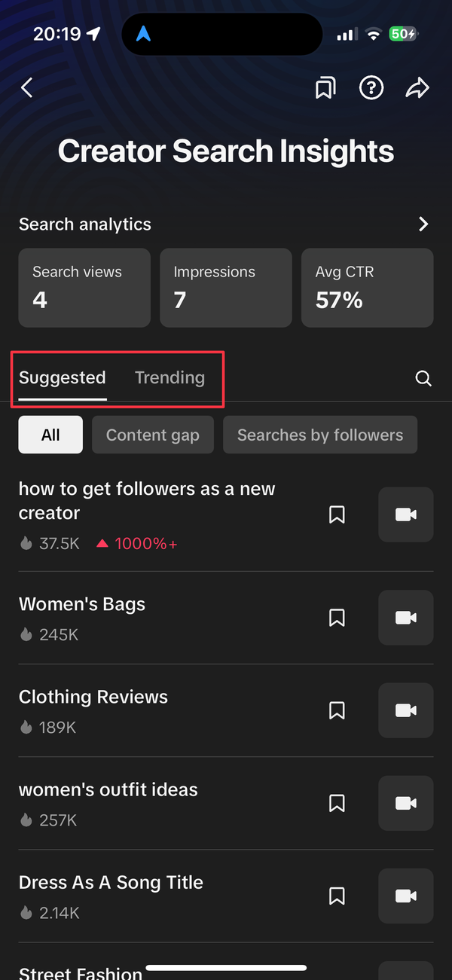Enable the All filter chip

point(50,435)
